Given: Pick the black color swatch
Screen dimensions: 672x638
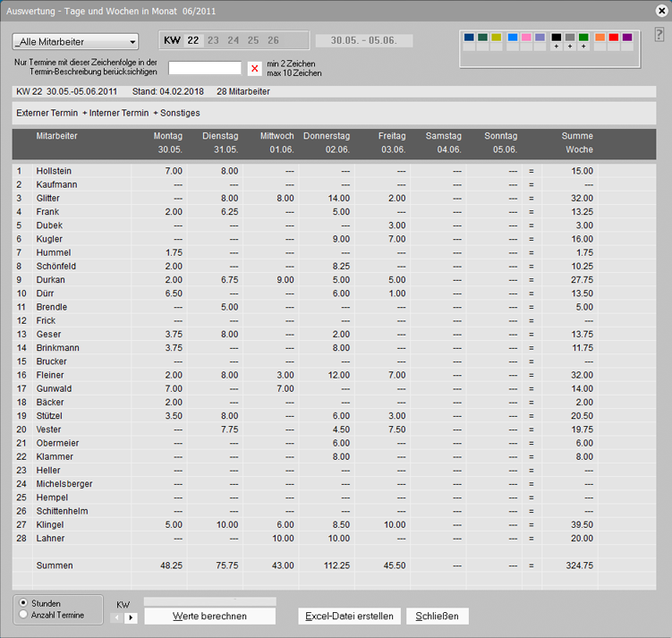Looking at the screenshot, I should pos(557,38).
